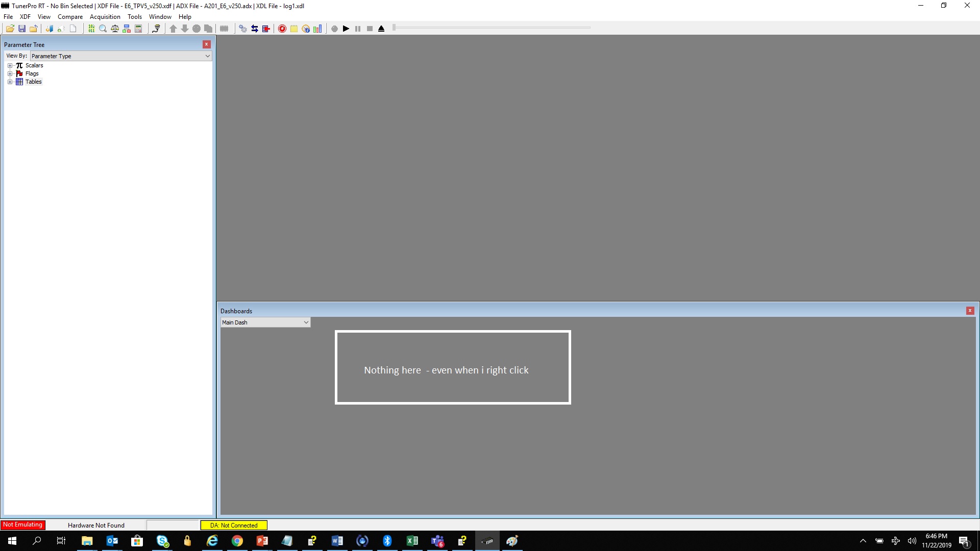The image size is (980, 551).
Task: Click the eject triangle playback icon
Action: point(381,29)
